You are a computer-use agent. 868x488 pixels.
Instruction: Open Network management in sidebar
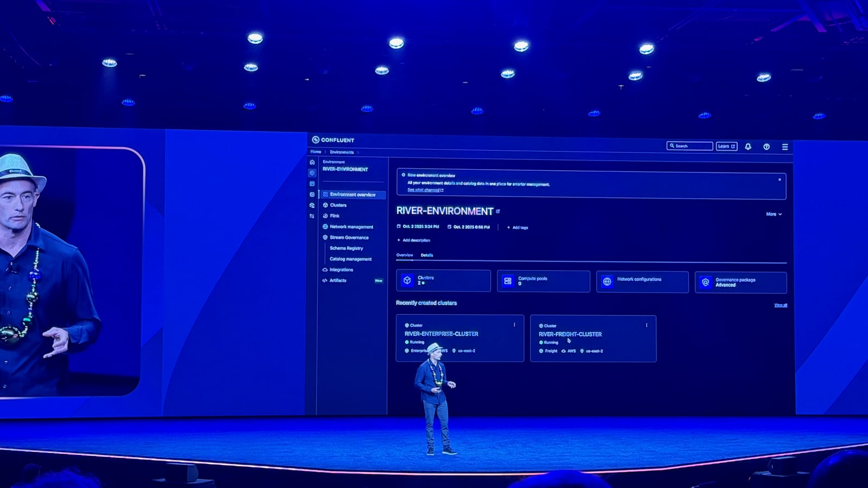352,227
